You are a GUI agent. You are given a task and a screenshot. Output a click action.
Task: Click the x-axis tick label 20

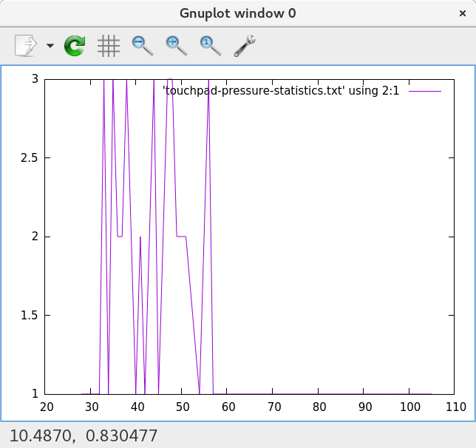coord(46,407)
